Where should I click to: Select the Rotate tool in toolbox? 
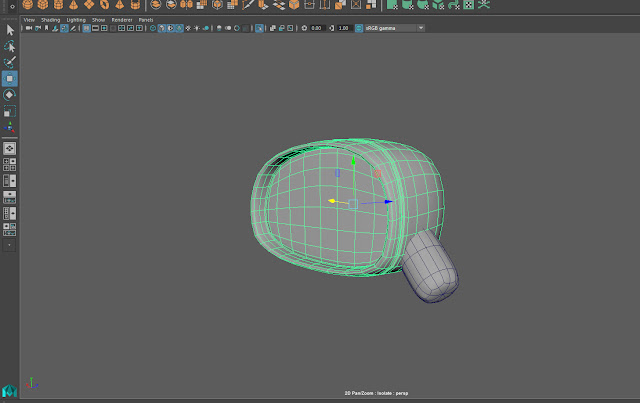tap(10, 95)
